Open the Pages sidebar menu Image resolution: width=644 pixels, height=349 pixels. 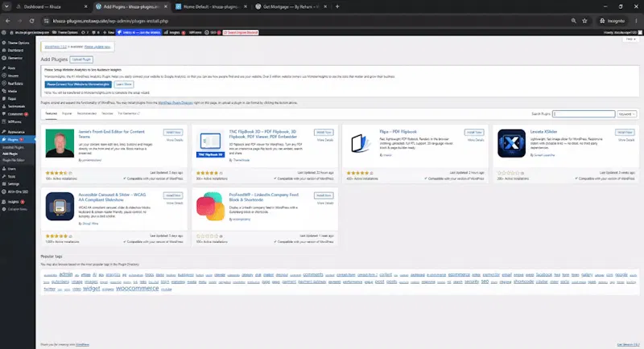(12, 99)
